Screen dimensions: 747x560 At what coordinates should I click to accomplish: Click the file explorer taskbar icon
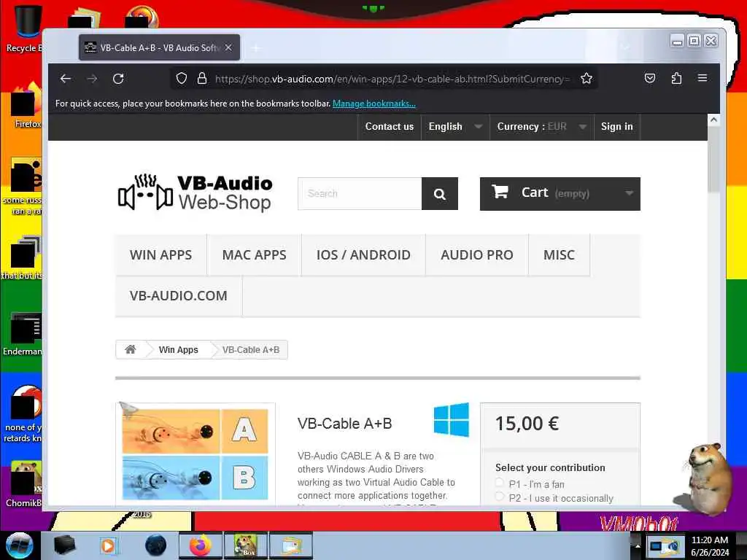click(x=290, y=545)
